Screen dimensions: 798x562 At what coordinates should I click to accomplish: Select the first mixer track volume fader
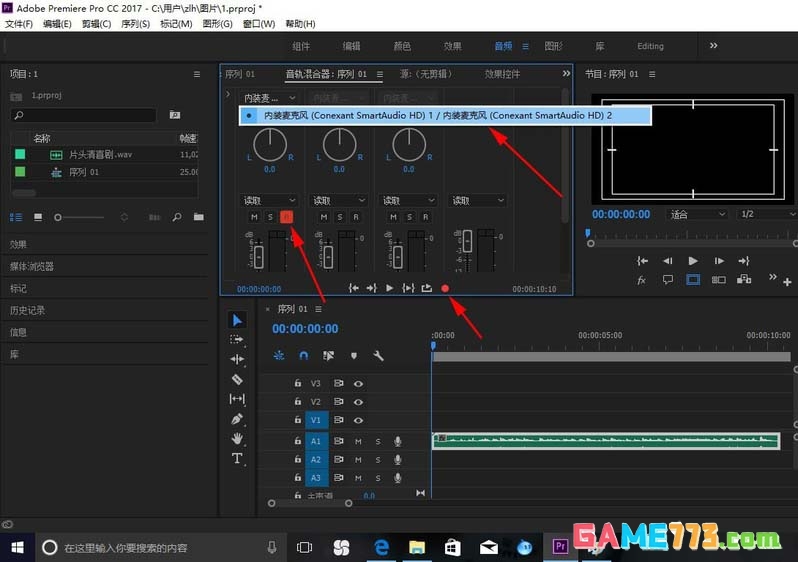point(259,256)
